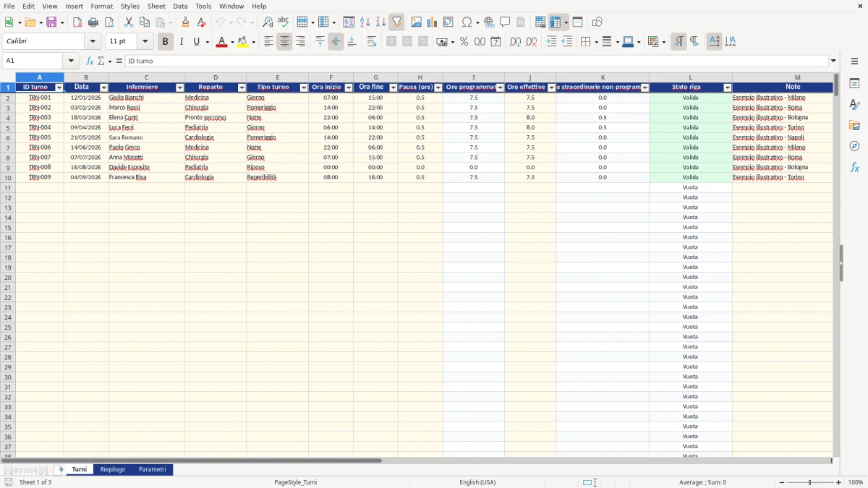Toggle the AutoFilter funnel button
This screenshot has height=488, width=868.
(x=396, y=22)
